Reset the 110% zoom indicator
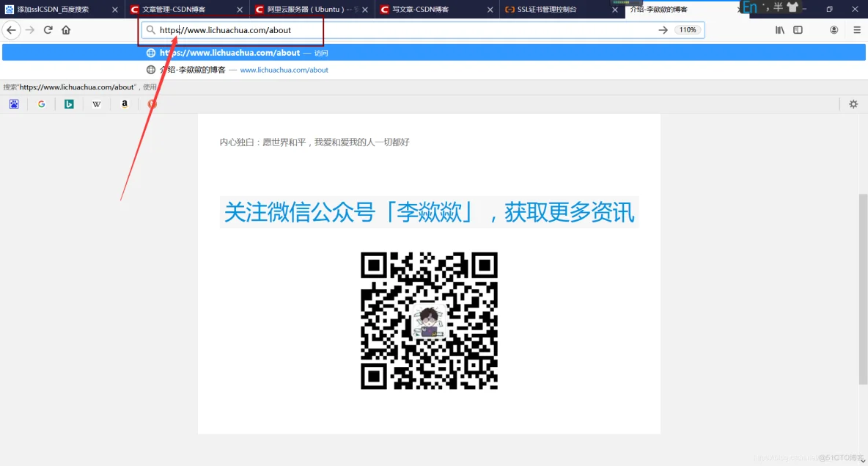This screenshot has height=466, width=868. pyautogui.click(x=688, y=30)
